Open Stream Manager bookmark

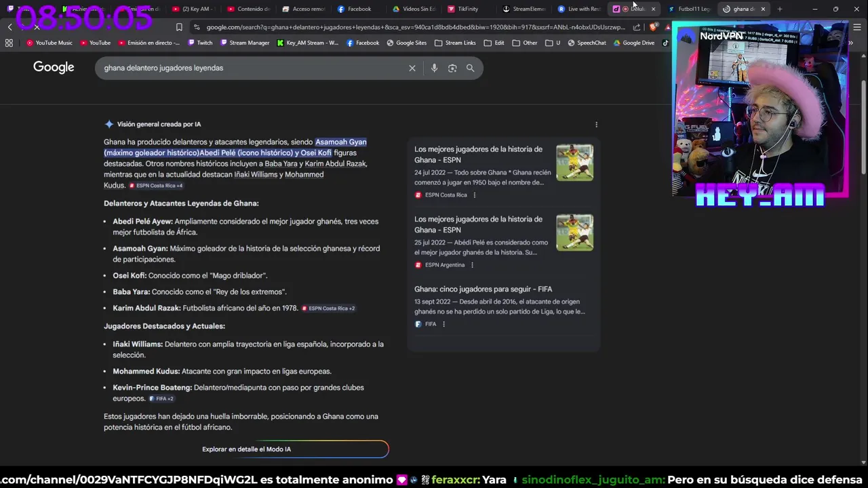pyautogui.click(x=244, y=43)
